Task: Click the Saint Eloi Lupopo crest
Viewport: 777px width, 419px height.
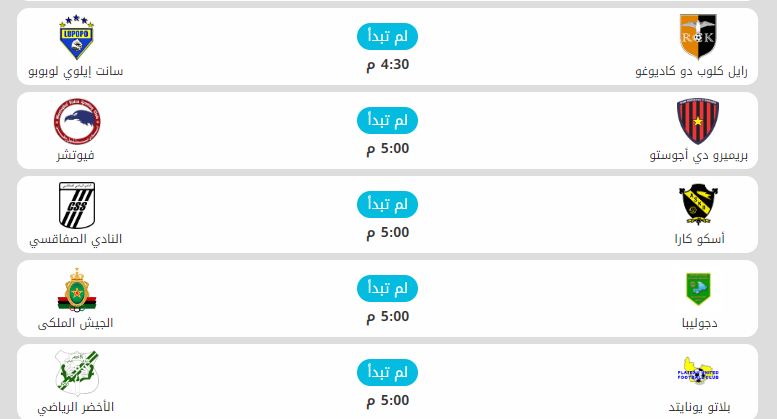Action: tap(76, 37)
